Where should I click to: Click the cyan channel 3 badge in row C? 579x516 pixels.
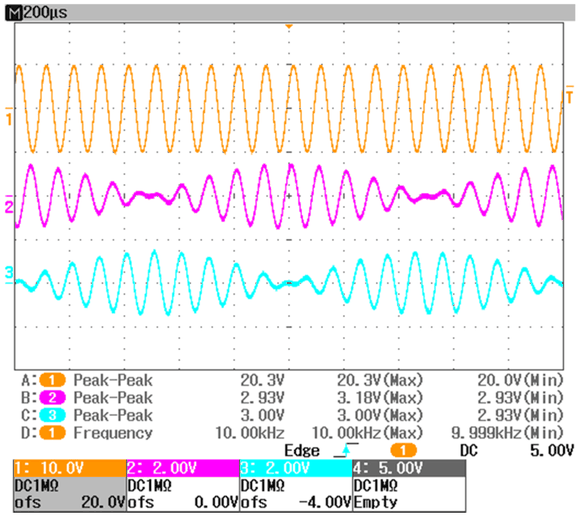pos(52,415)
